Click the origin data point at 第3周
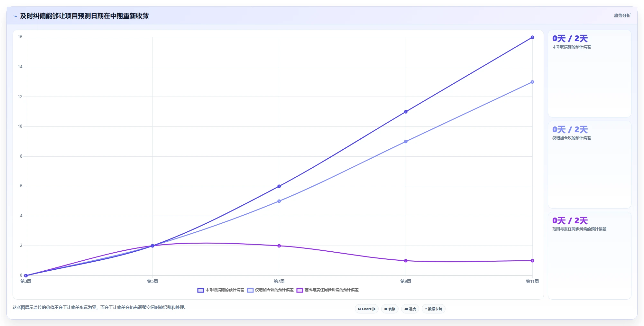 (26, 275)
